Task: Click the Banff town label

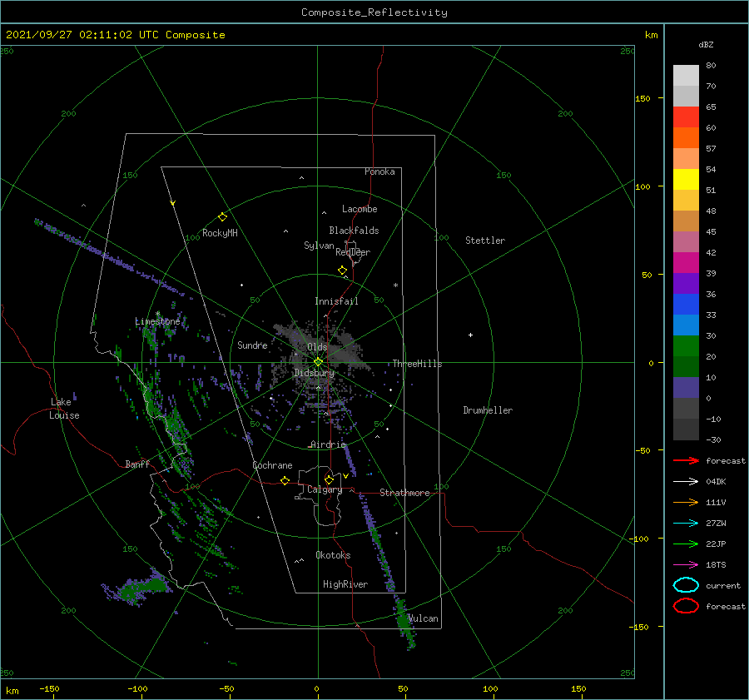Action: coord(137,464)
